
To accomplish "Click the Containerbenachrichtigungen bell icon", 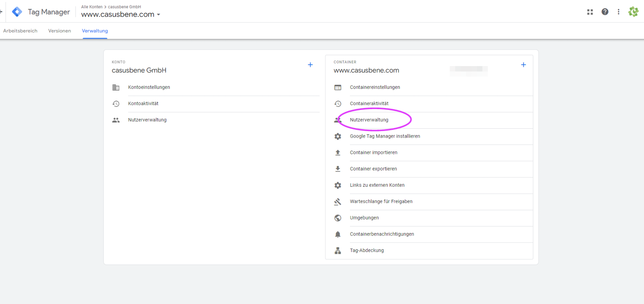I will tap(338, 234).
